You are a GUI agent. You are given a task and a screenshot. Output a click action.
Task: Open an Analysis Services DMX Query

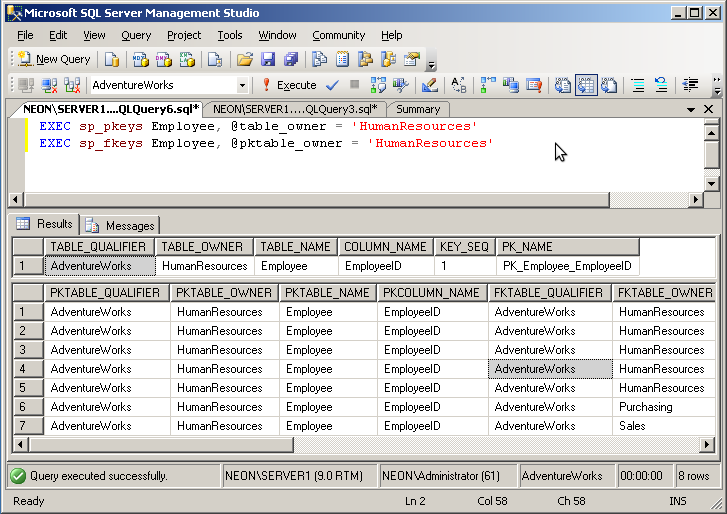pos(164,59)
